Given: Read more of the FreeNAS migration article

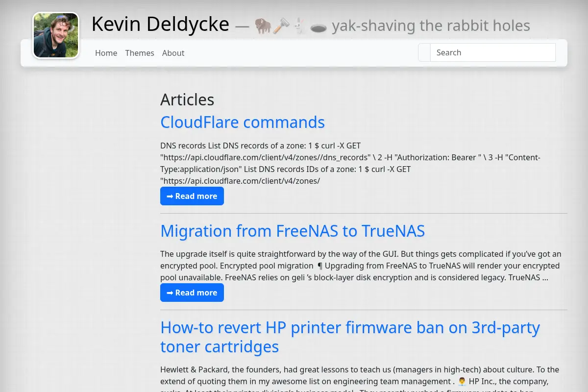Looking at the screenshot, I should [x=192, y=293].
